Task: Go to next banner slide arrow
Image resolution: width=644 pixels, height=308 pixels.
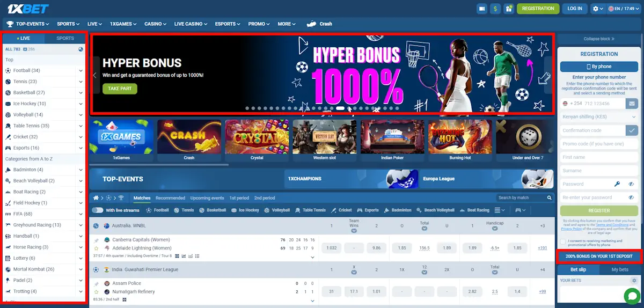Action: coord(547,75)
